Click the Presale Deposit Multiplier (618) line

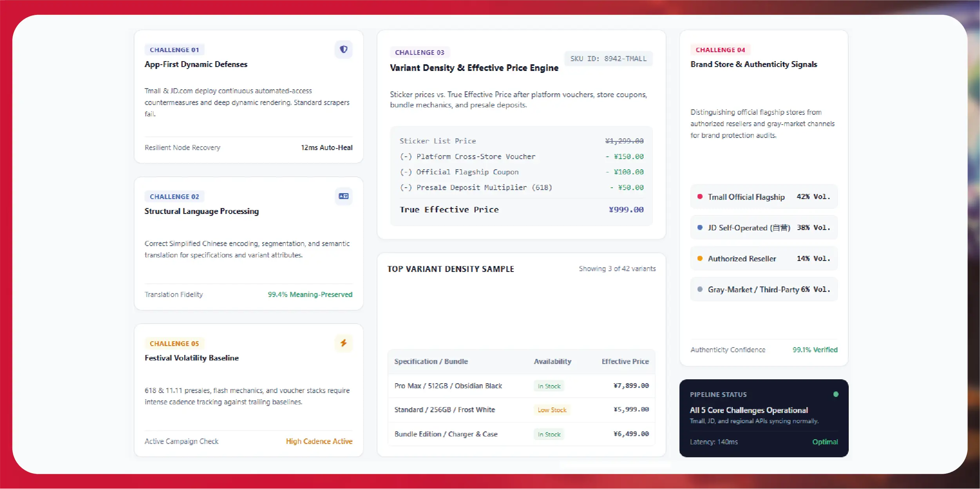(521, 188)
